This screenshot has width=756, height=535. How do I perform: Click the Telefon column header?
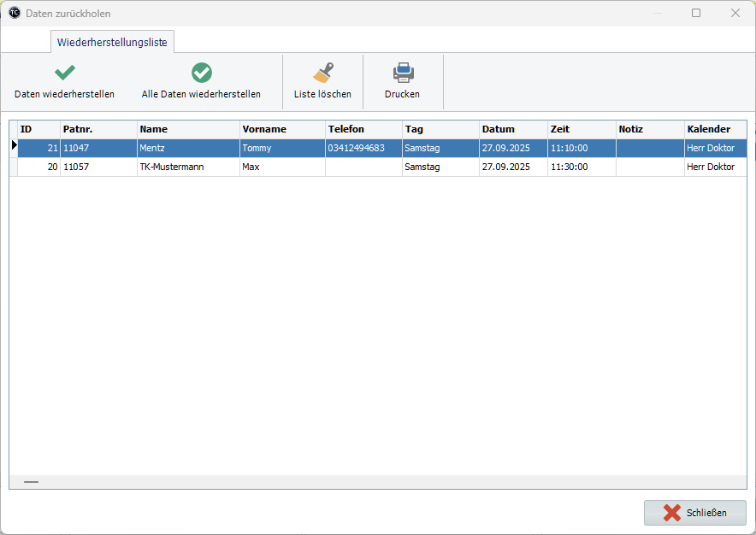363,129
